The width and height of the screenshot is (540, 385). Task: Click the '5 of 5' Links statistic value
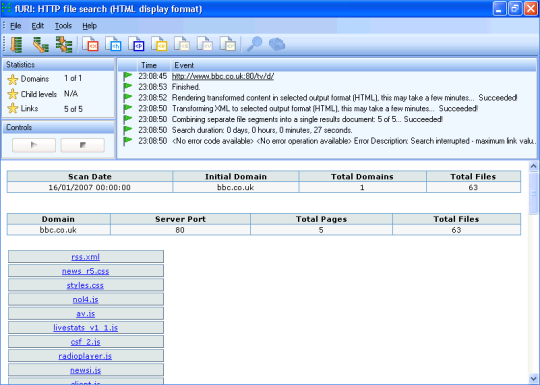[73, 109]
